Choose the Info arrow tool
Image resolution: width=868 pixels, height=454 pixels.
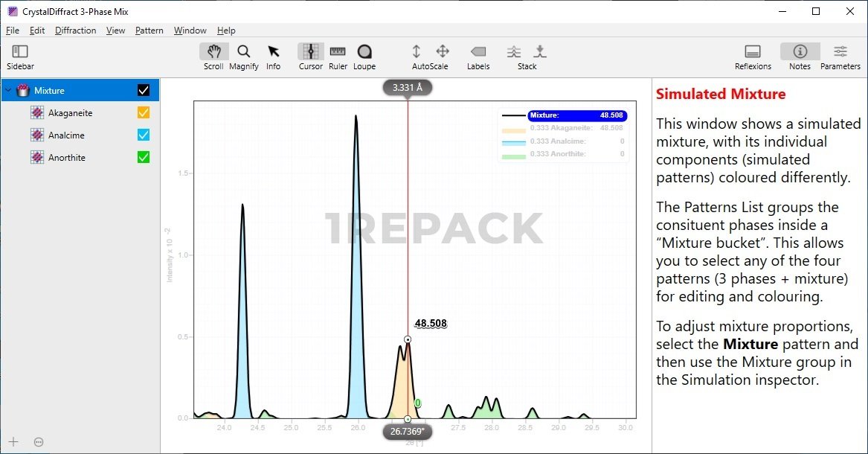273,52
